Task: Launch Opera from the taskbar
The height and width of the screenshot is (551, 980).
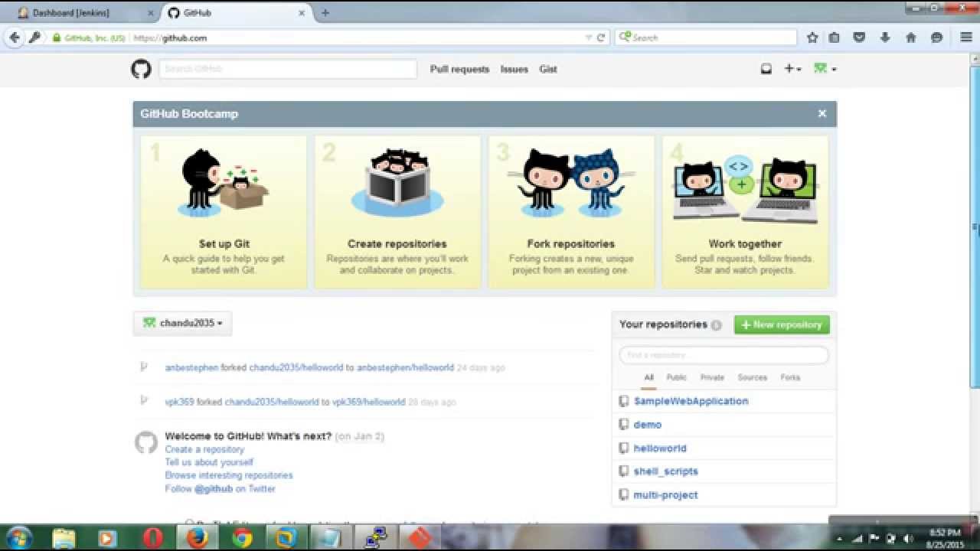Action: point(152,539)
